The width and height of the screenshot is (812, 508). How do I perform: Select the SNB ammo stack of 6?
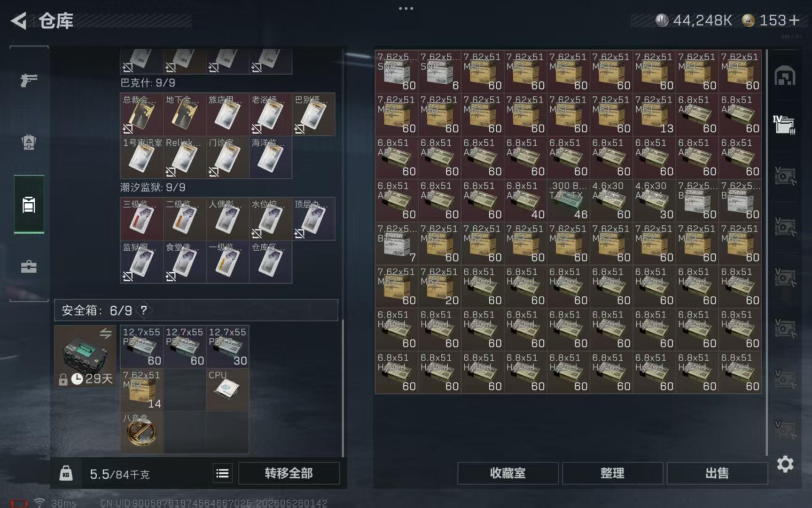439,71
